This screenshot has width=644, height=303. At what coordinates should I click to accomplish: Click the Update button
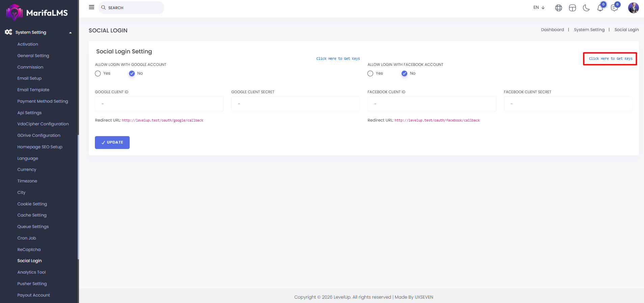[112, 143]
